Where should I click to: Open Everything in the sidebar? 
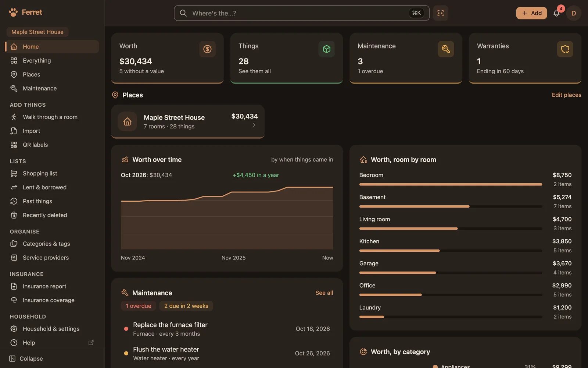(52, 61)
